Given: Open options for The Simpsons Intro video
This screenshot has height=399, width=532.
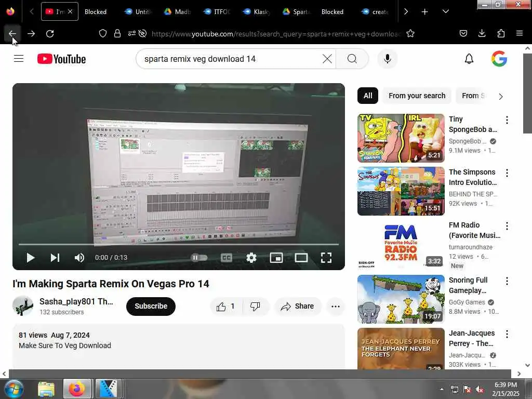Looking at the screenshot, I should [507, 173].
